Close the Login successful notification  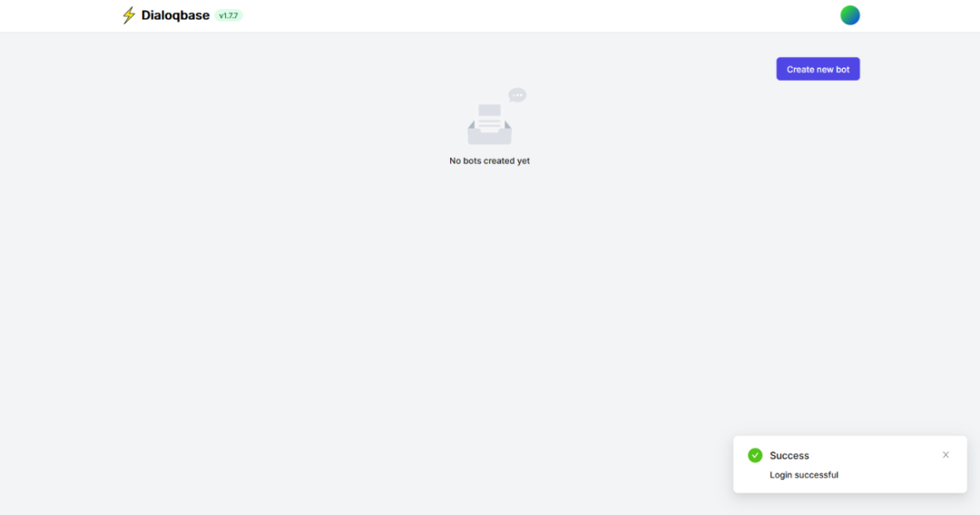[x=946, y=455]
